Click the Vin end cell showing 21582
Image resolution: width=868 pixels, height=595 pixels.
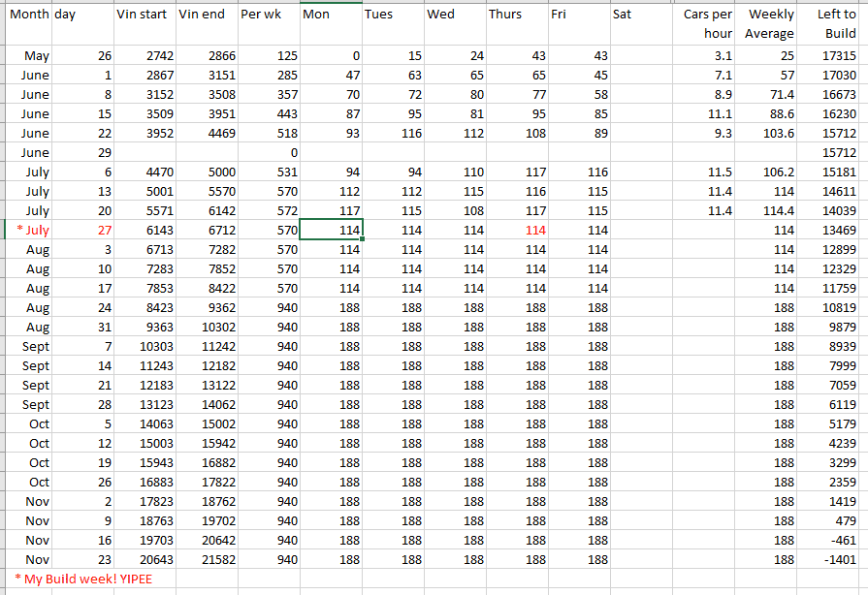206,559
